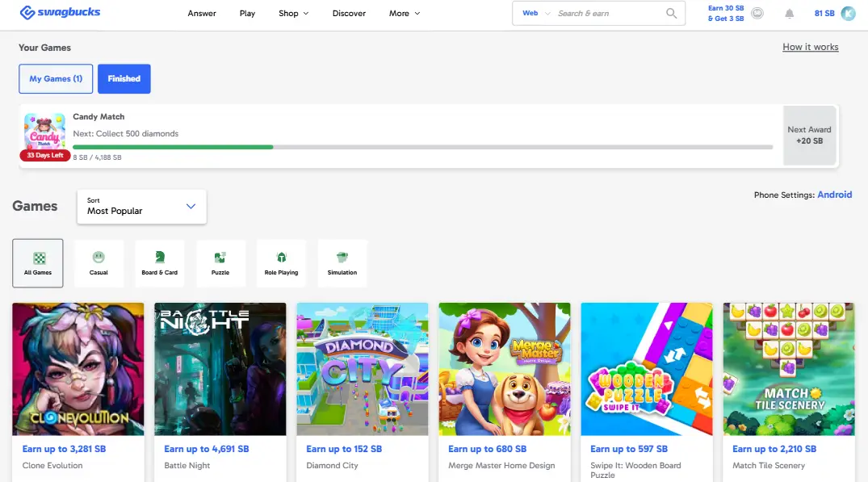Open the How it works link

(x=810, y=47)
